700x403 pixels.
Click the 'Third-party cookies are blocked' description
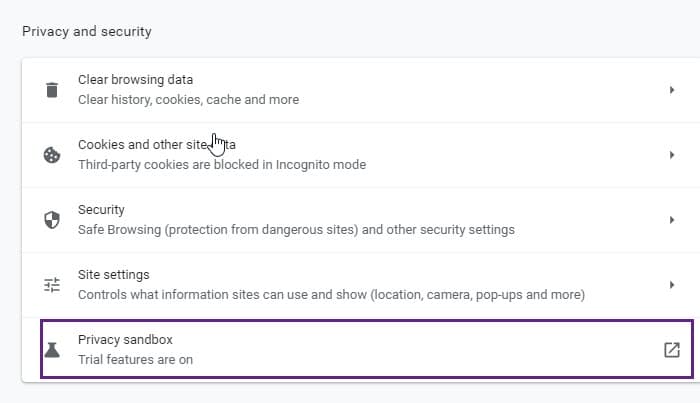pos(222,165)
